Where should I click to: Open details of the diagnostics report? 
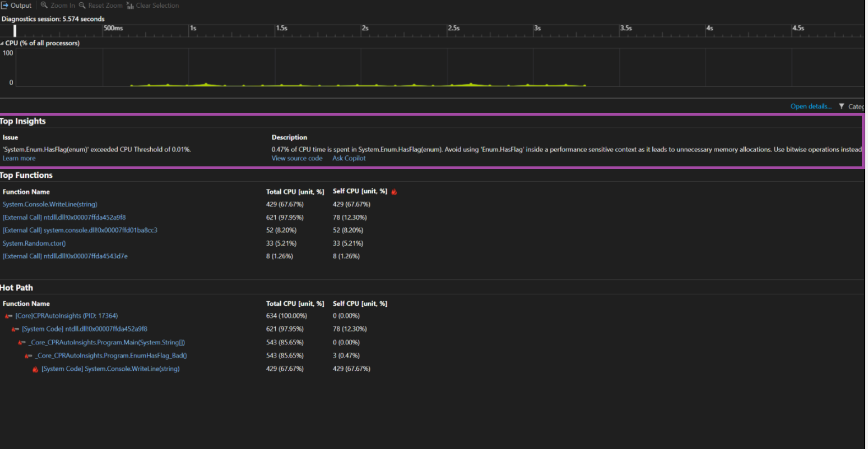[810, 106]
